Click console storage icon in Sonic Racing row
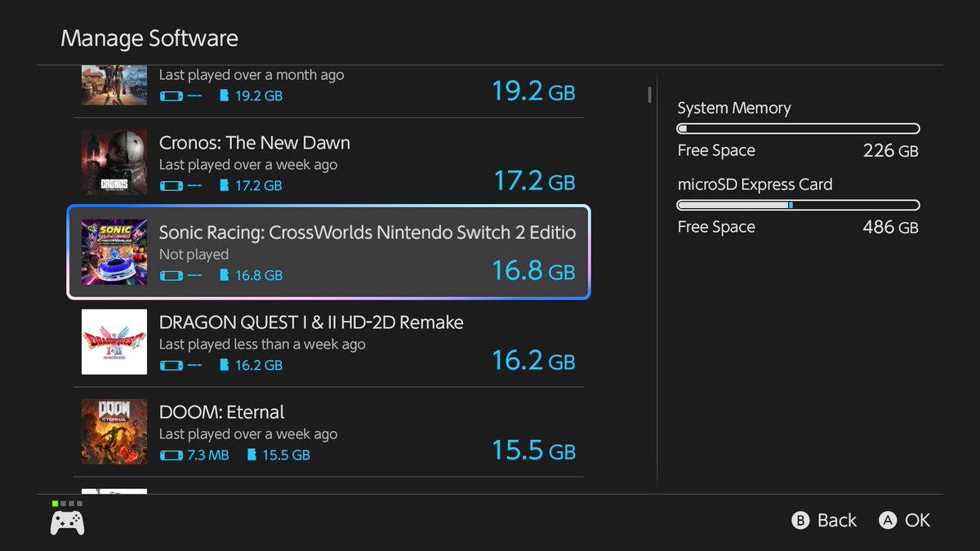This screenshot has height=551, width=980. (x=171, y=275)
